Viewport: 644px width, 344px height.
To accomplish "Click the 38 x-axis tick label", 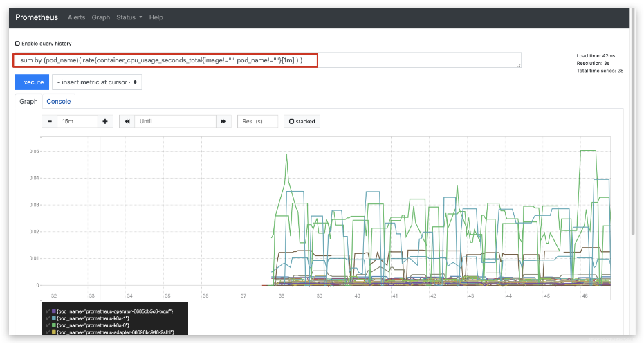I will 282,296.
